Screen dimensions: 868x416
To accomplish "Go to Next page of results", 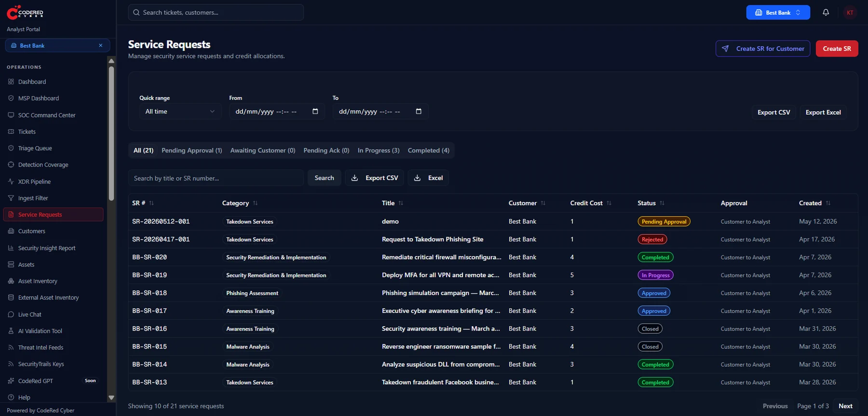I will pos(845,406).
